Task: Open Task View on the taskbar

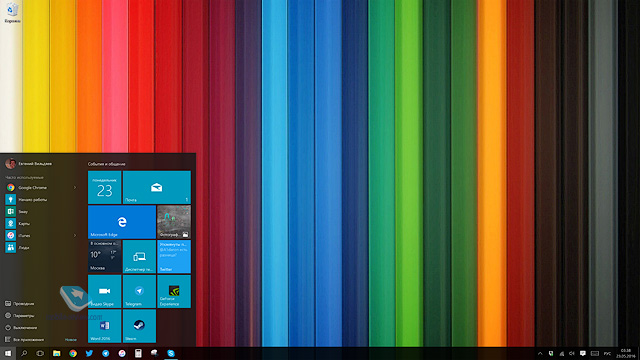Action: 40,353
